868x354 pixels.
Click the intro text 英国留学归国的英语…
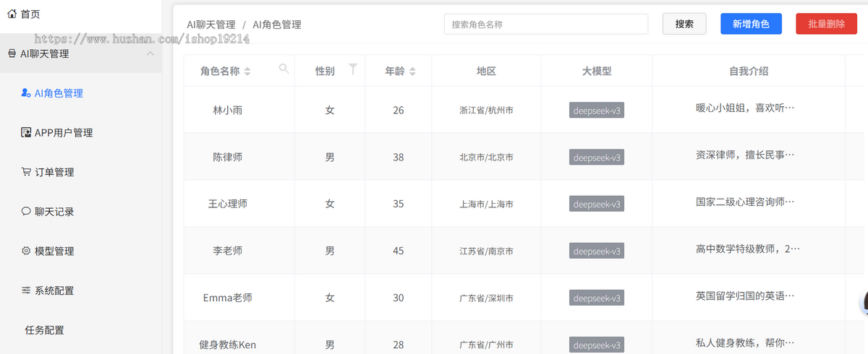(x=745, y=295)
